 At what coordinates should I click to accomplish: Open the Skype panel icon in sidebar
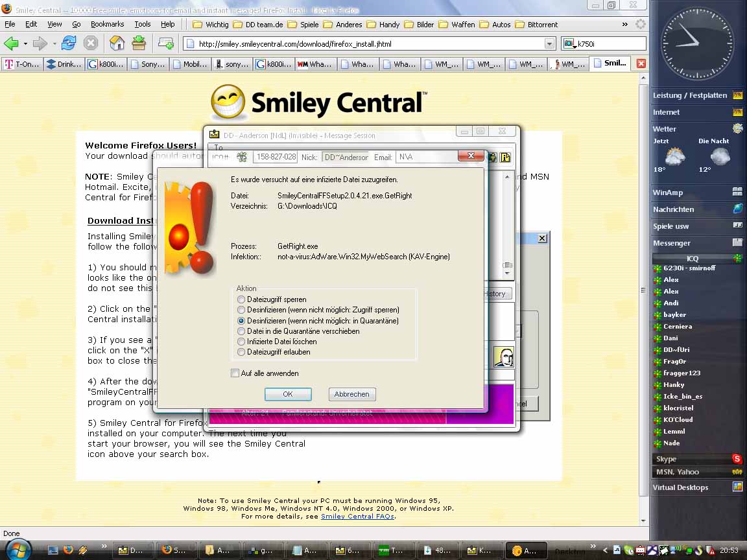tap(737, 459)
